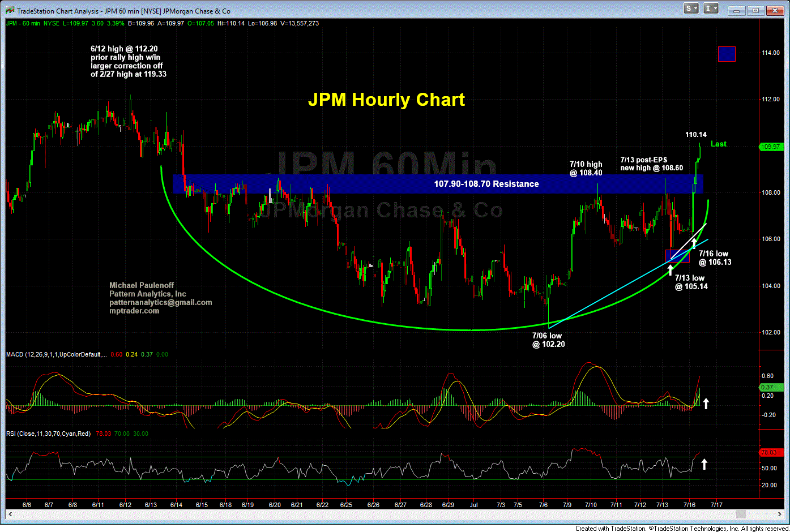The image size is (790, 532).
Task: Select the 107.90-108.70 Resistance label
Action: click(x=486, y=184)
